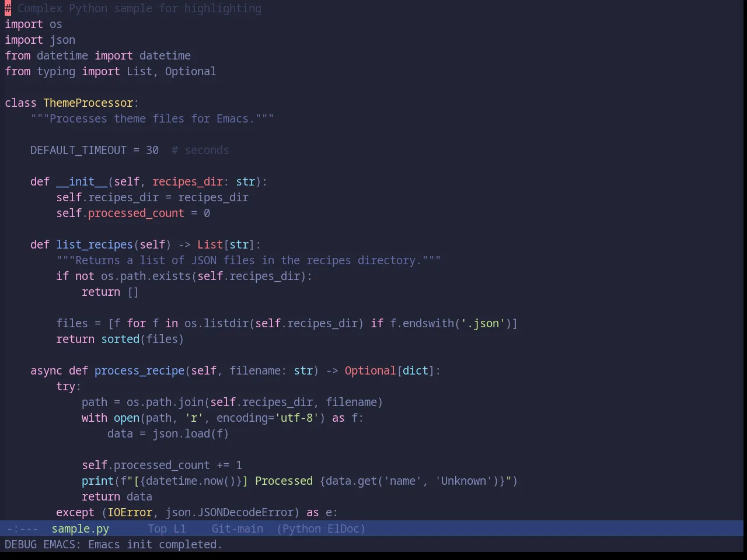The width and height of the screenshot is (747, 560).
Task: Click the 'utf-8' encoding string
Action: tap(296, 418)
